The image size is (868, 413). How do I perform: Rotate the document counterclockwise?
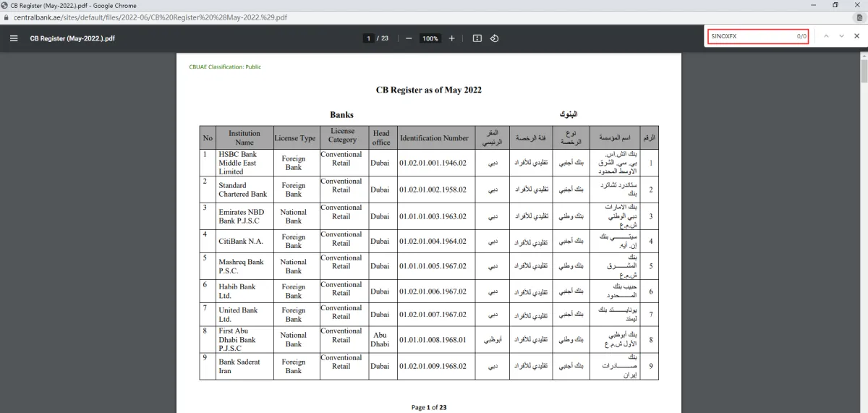pyautogui.click(x=495, y=38)
